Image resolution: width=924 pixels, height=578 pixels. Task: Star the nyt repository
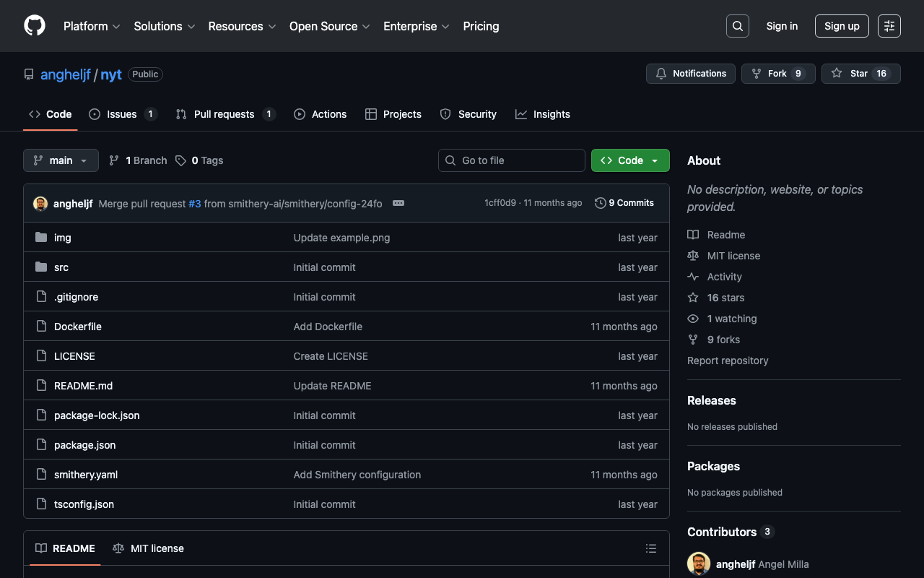860,74
